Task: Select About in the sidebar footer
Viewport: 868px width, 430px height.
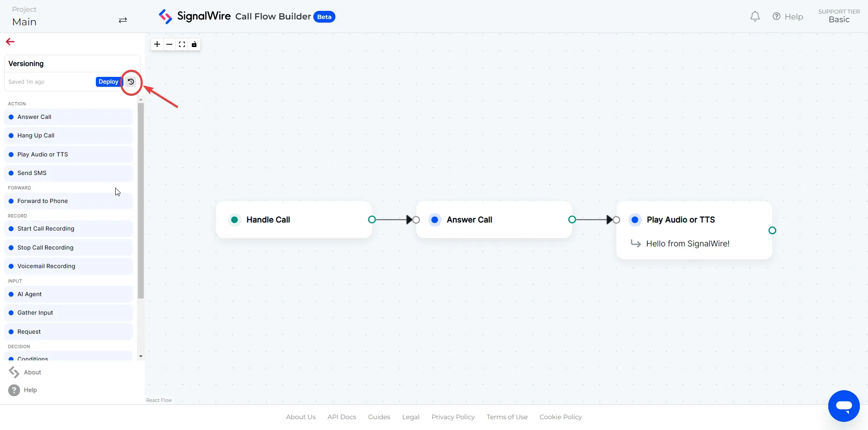Action: pos(31,372)
